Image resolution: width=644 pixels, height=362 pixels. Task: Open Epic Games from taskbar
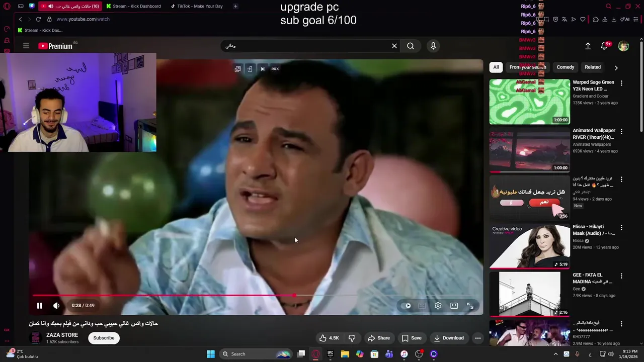point(330,354)
